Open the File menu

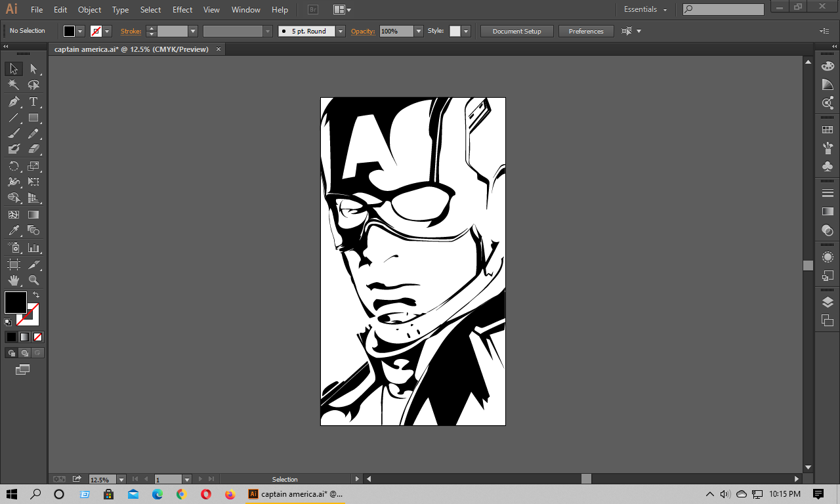(37, 10)
